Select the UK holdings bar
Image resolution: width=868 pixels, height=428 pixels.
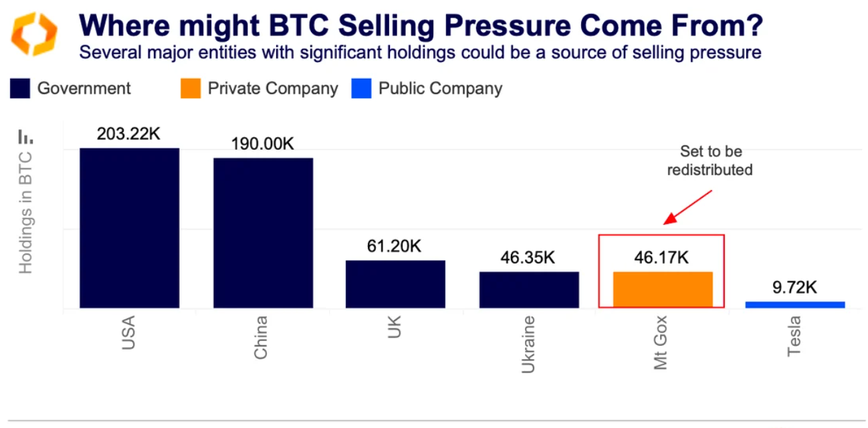pos(395,284)
